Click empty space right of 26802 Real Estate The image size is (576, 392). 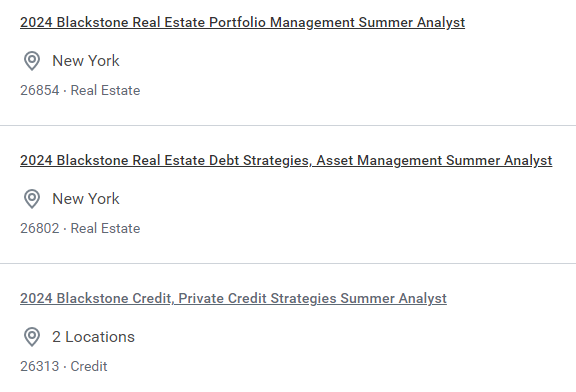(x=358, y=229)
